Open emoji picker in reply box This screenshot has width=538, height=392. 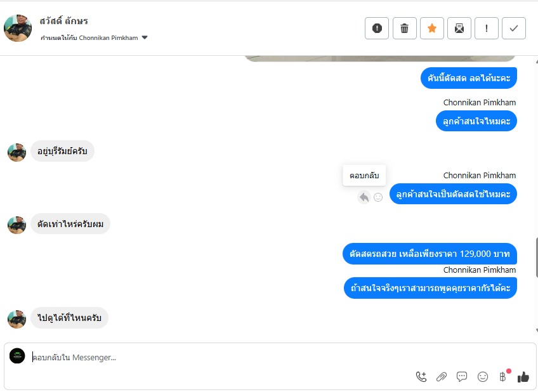click(x=483, y=377)
